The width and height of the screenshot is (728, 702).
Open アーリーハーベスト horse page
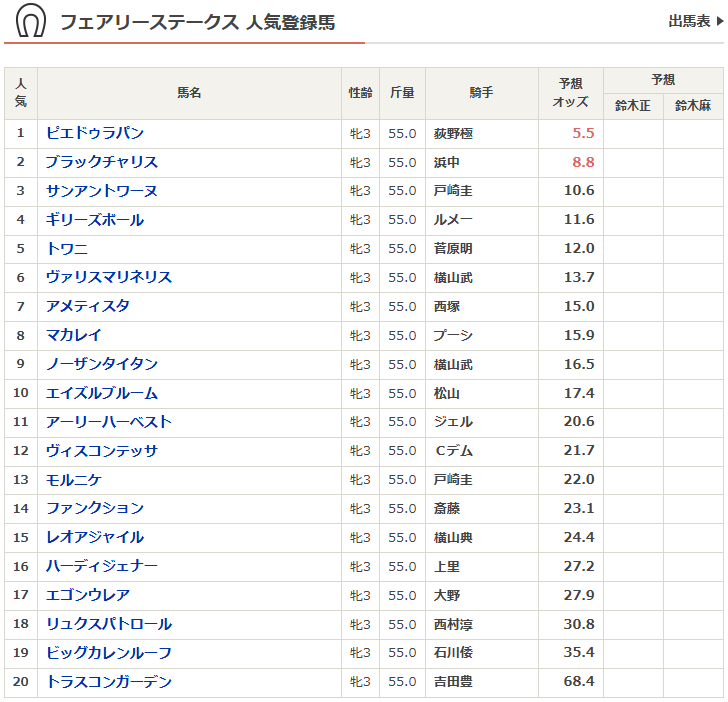pos(108,422)
